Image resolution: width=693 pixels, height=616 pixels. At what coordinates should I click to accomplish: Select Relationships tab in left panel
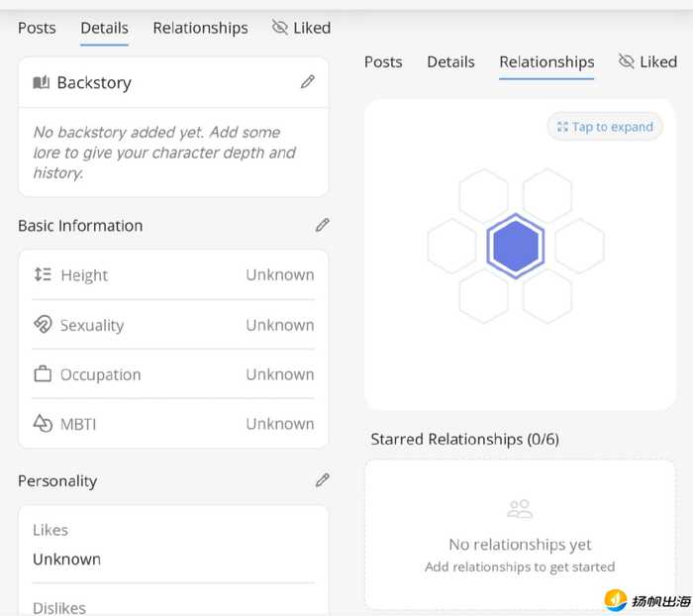point(200,28)
